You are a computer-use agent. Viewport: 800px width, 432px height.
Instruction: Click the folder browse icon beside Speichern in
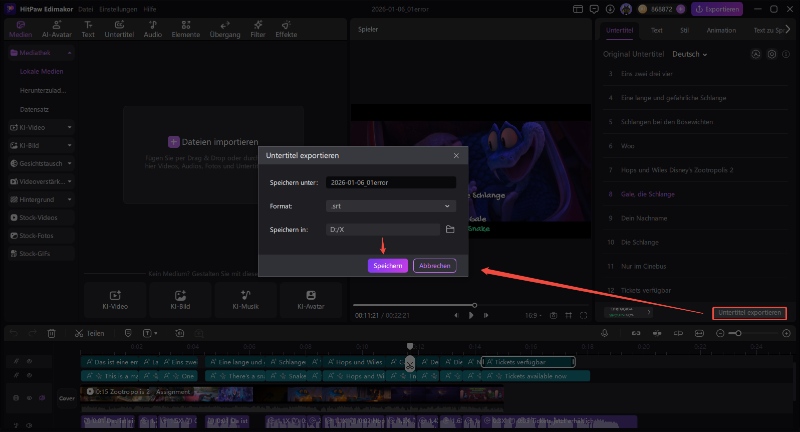450,229
